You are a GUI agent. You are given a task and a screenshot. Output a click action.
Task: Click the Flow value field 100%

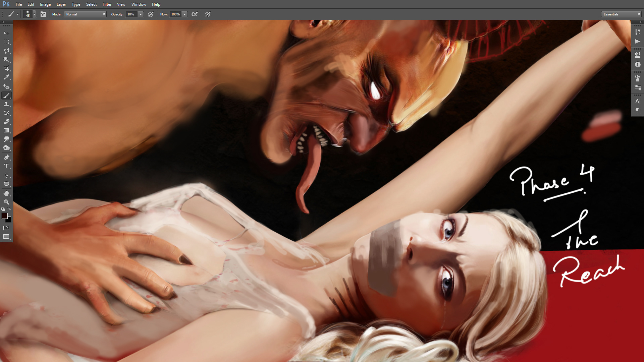point(175,14)
